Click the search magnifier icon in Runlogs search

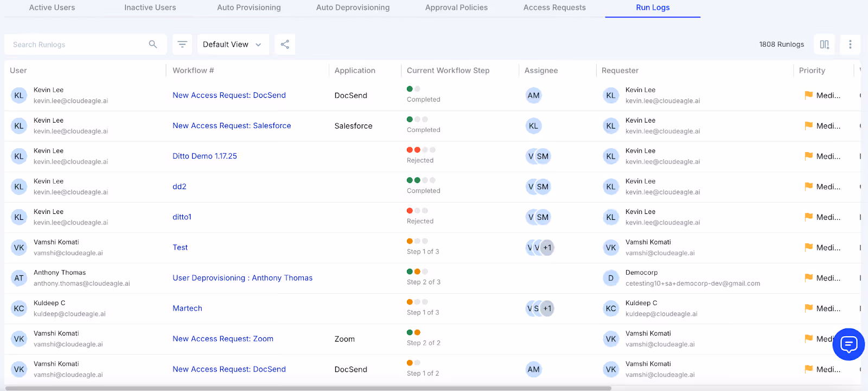point(153,44)
